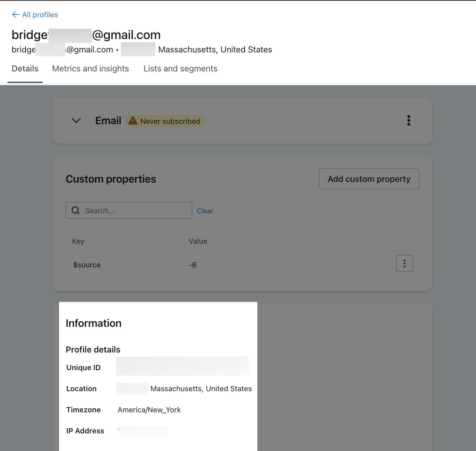This screenshot has width=476, height=451.
Task: Open the Email section three-dot menu
Action: coord(409,120)
